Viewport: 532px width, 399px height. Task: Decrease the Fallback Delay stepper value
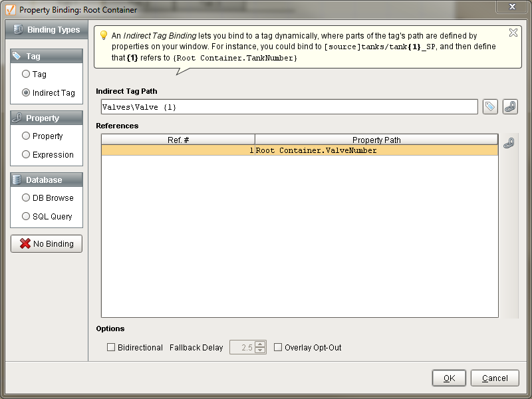point(260,350)
